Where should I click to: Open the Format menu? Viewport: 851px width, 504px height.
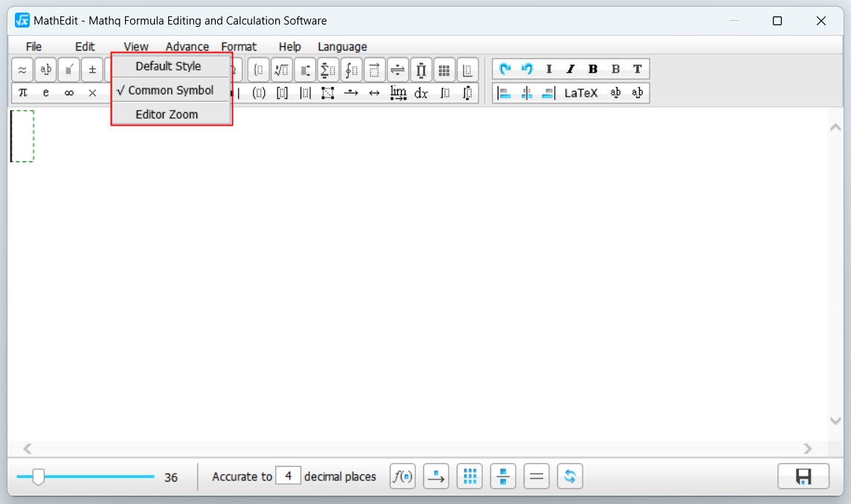[x=239, y=47]
